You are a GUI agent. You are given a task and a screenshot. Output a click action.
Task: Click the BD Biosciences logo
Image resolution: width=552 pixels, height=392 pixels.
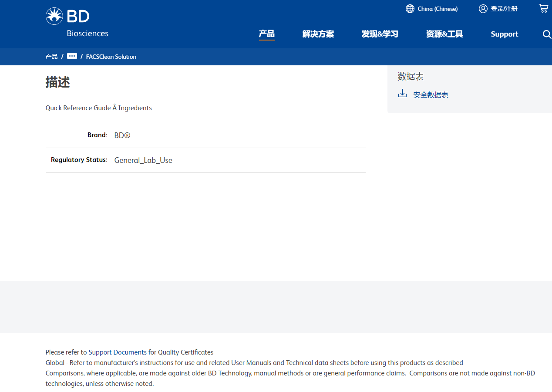coord(77,22)
